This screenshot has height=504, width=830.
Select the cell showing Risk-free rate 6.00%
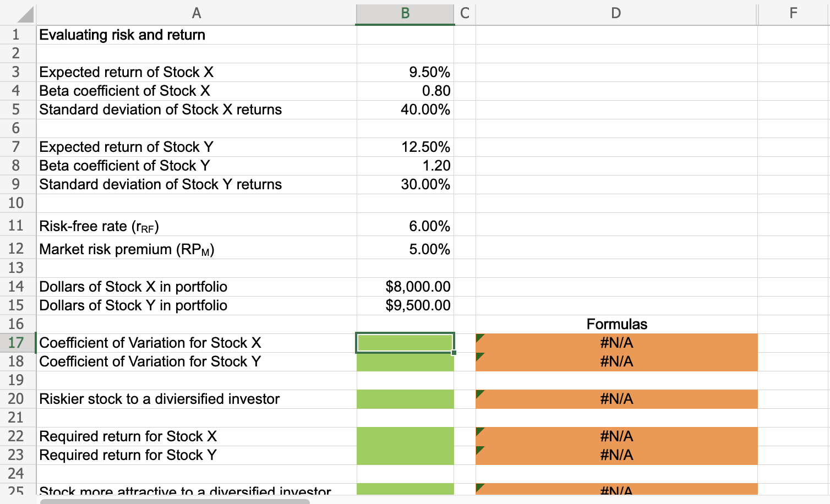tap(405, 226)
